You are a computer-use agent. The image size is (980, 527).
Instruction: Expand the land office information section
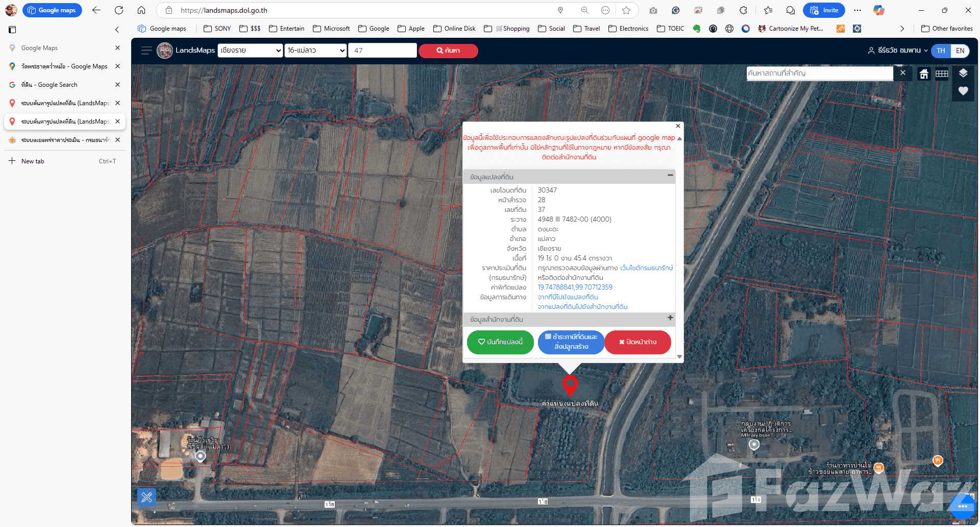pos(670,318)
